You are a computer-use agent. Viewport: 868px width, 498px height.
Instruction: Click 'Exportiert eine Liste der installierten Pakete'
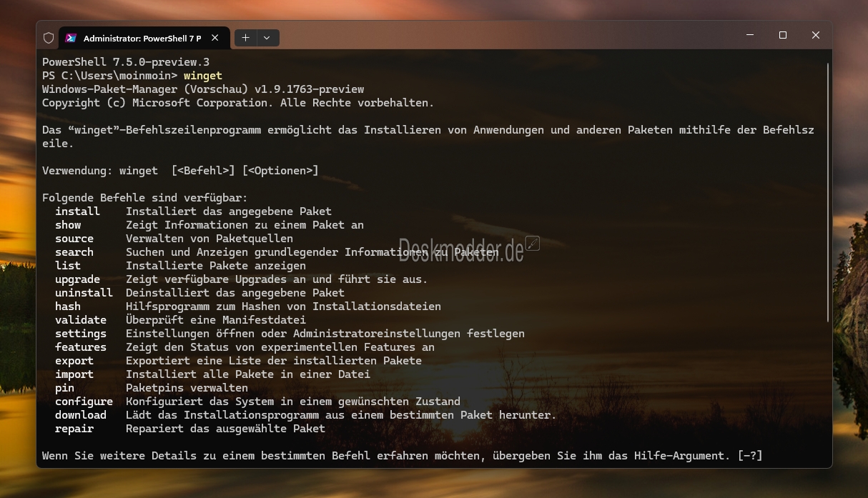coord(274,361)
